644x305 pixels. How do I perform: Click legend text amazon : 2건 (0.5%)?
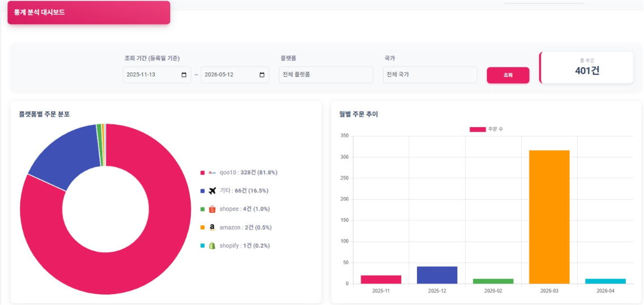(x=246, y=227)
